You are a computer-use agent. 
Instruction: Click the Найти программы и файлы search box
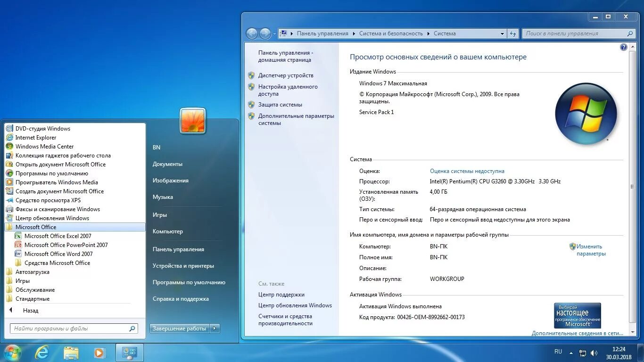pos(74,329)
